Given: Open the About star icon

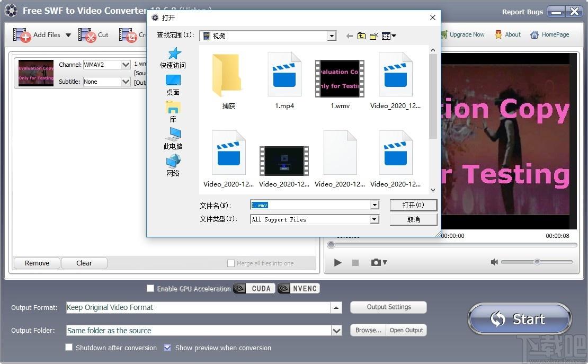Looking at the screenshot, I should coord(498,34).
